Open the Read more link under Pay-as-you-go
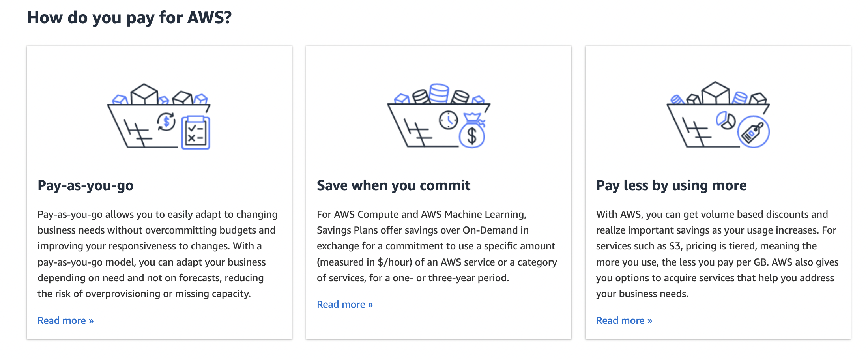 [65, 320]
